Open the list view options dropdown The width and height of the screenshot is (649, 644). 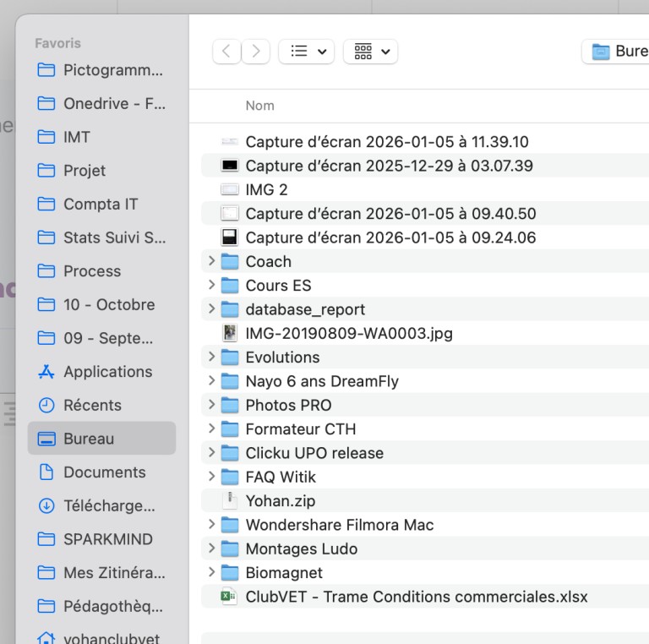tap(307, 52)
